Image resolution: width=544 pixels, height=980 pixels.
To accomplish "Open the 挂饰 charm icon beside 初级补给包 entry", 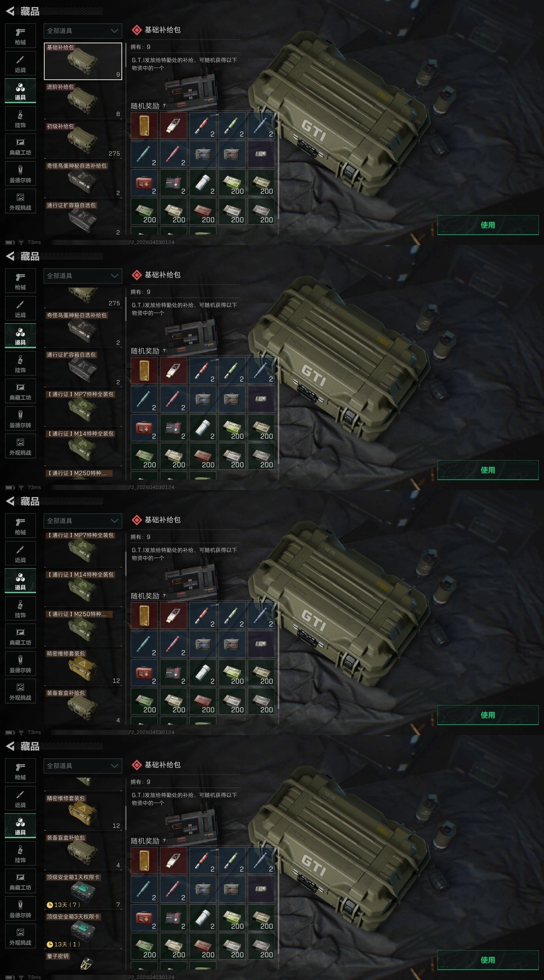I will tap(20, 119).
